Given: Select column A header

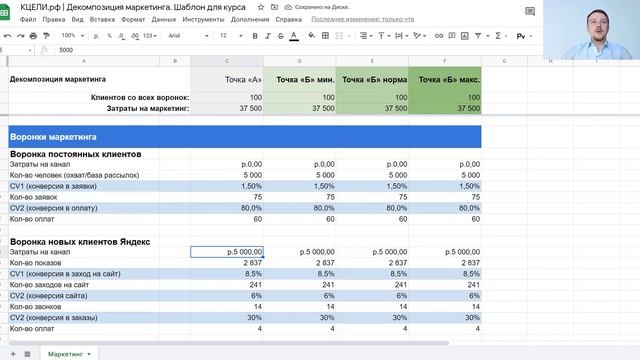Looking at the screenshot, I should point(84,61).
